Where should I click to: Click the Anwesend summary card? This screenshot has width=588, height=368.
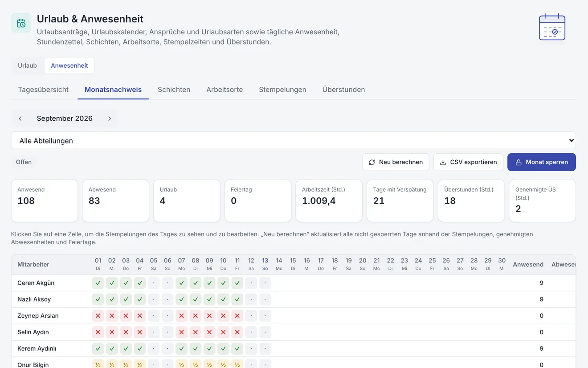45,200
